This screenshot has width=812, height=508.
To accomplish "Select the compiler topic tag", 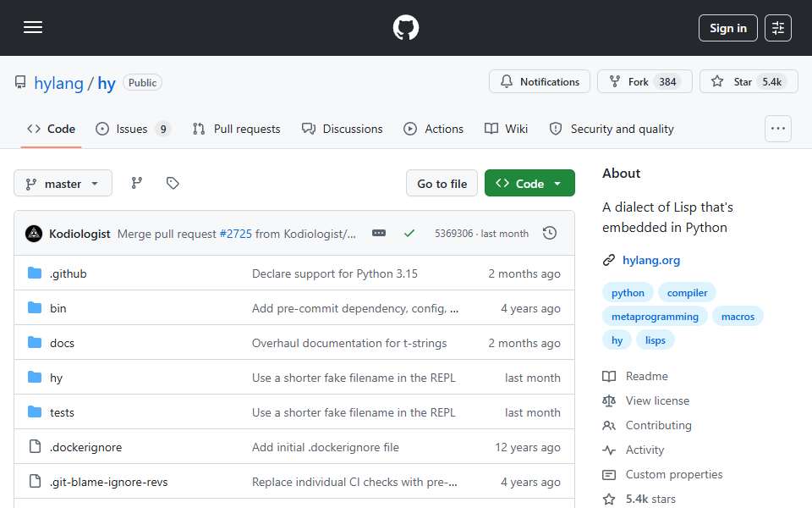I will coord(687,293).
